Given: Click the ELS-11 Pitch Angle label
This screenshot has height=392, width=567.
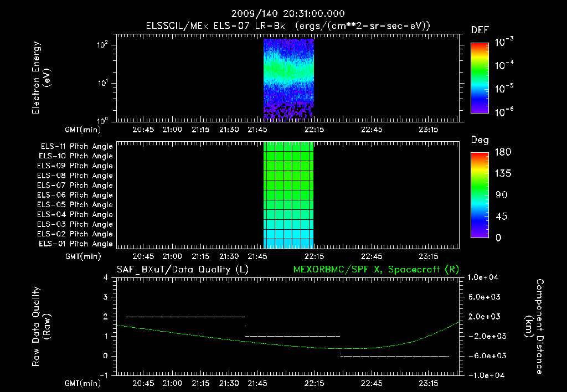Looking at the screenshot, I should pyautogui.click(x=76, y=147).
